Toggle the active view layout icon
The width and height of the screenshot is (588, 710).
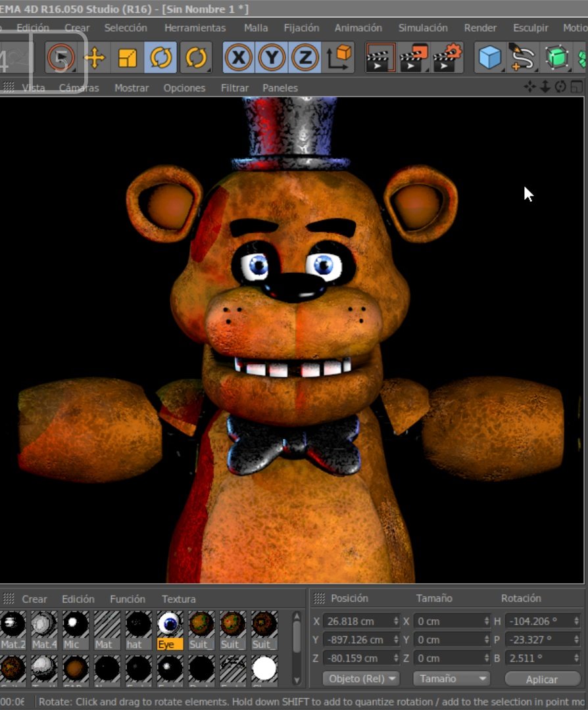[x=576, y=87]
